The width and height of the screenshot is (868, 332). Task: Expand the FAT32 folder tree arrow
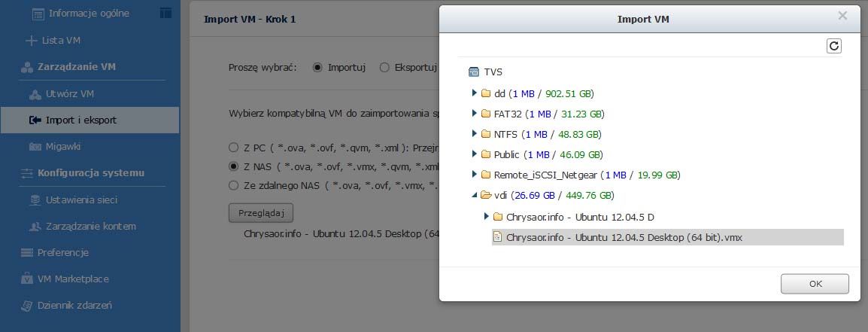point(475,113)
